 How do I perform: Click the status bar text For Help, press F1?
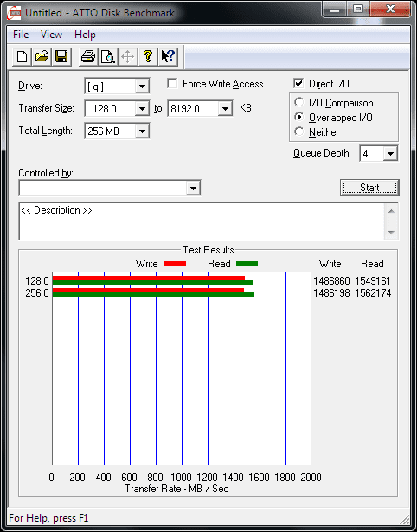(x=48, y=518)
